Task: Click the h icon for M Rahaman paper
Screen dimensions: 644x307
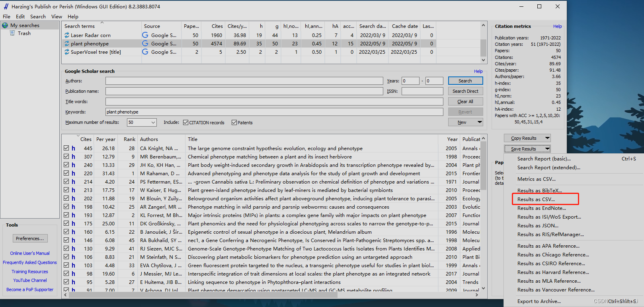Action: [73, 173]
